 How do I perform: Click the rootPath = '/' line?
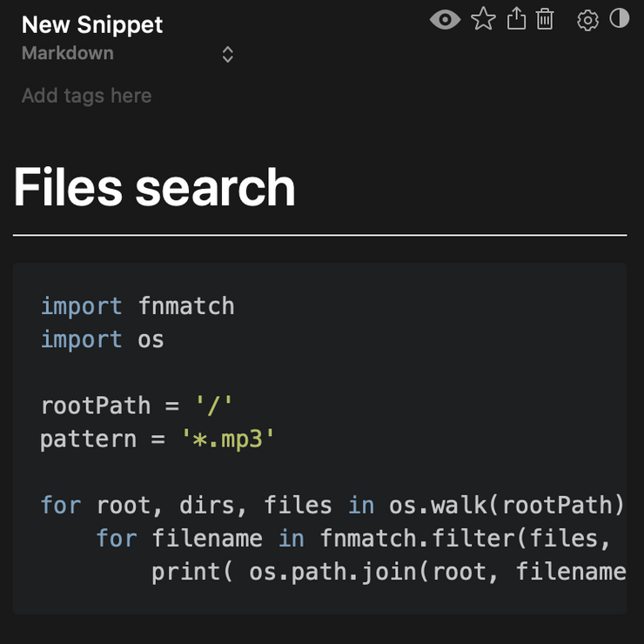click(x=137, y=406)
